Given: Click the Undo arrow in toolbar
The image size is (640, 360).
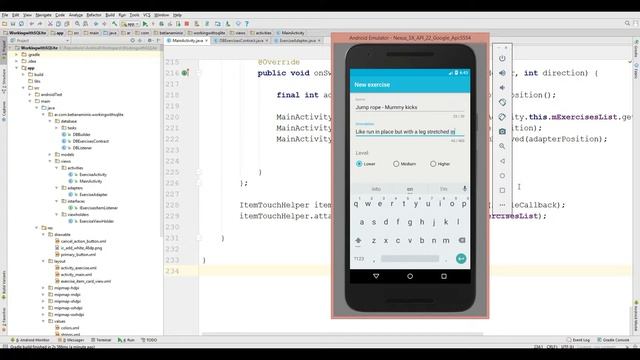Looking at the screenshot, I should tap(31, 24).
